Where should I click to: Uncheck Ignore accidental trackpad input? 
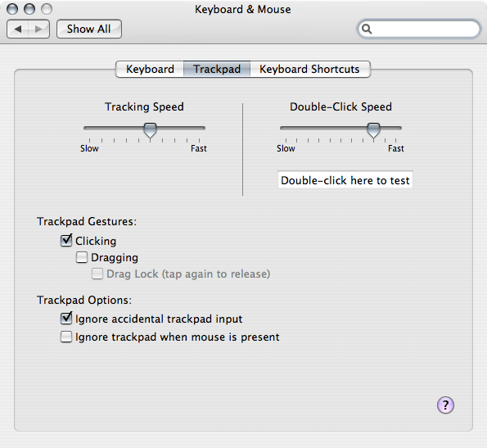(x=66, y=319)
